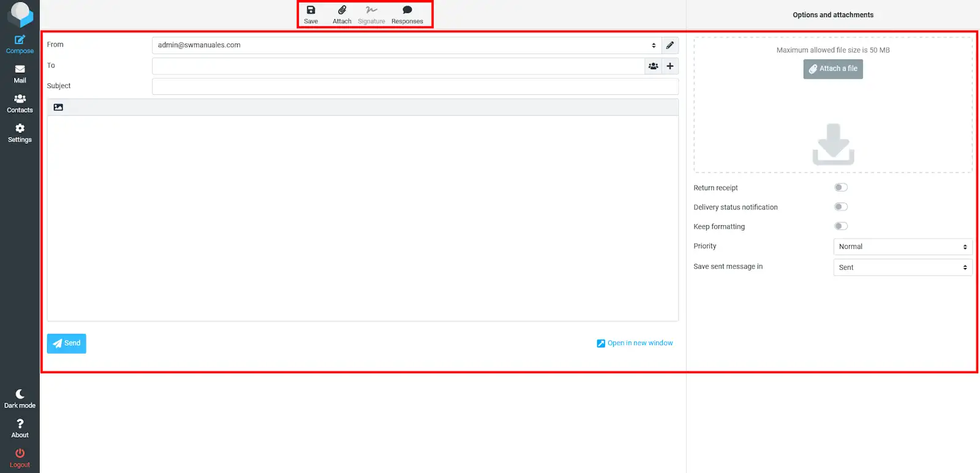Open Contacts from the sidebar
This screenshot has width=980, height=473.
[x=20, y=103]
